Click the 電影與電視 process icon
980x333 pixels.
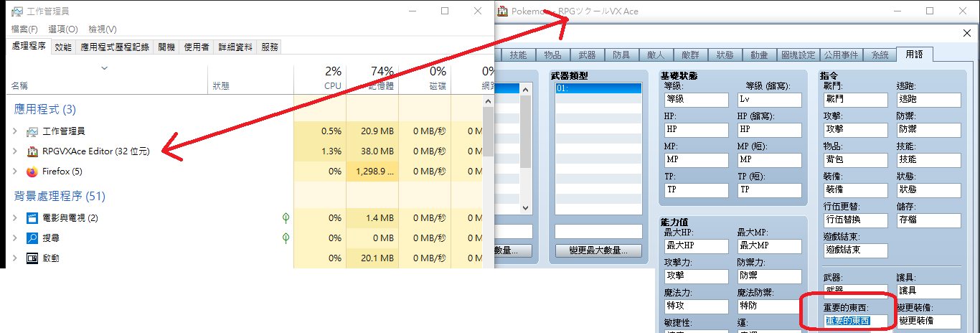tap(32, 217)
